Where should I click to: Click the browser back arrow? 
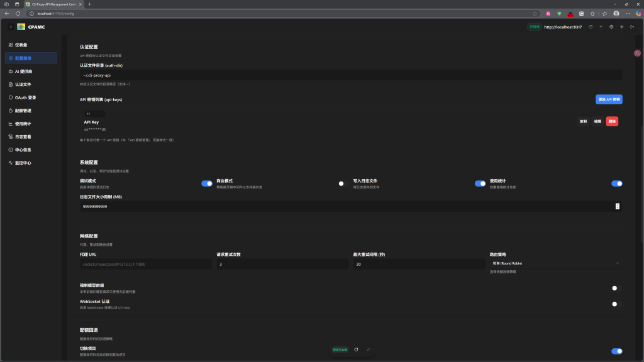7,14
